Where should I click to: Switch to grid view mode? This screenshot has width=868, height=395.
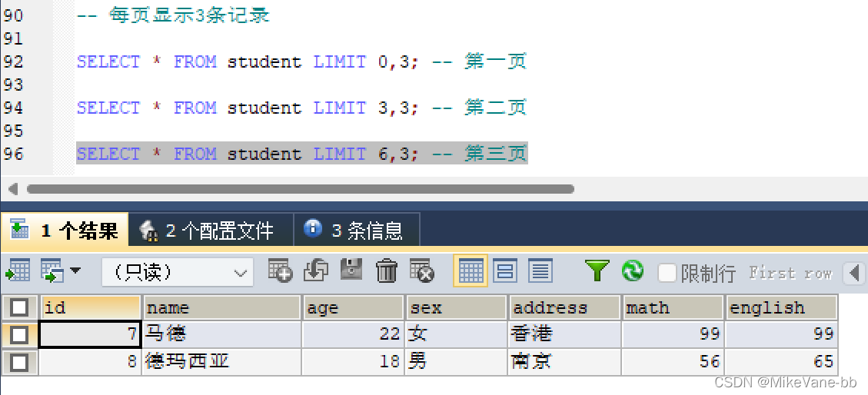[x=470, y=271]
